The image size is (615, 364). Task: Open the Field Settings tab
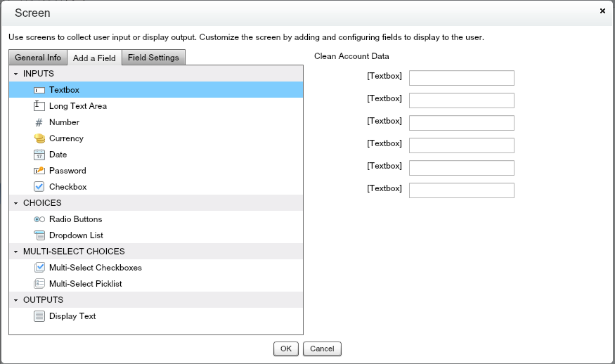153,58
